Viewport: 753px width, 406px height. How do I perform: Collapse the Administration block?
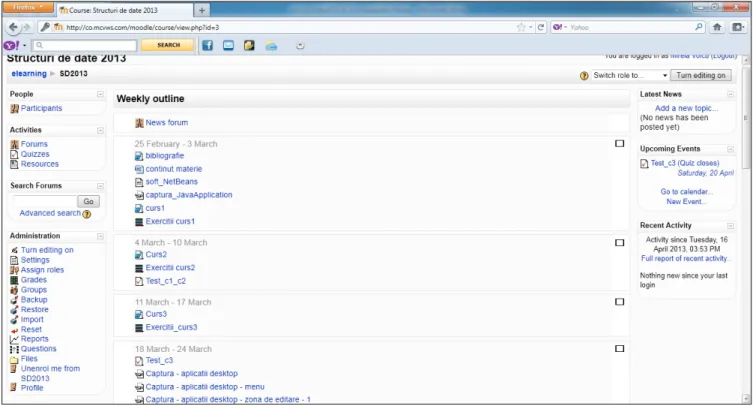pos(100,236)
